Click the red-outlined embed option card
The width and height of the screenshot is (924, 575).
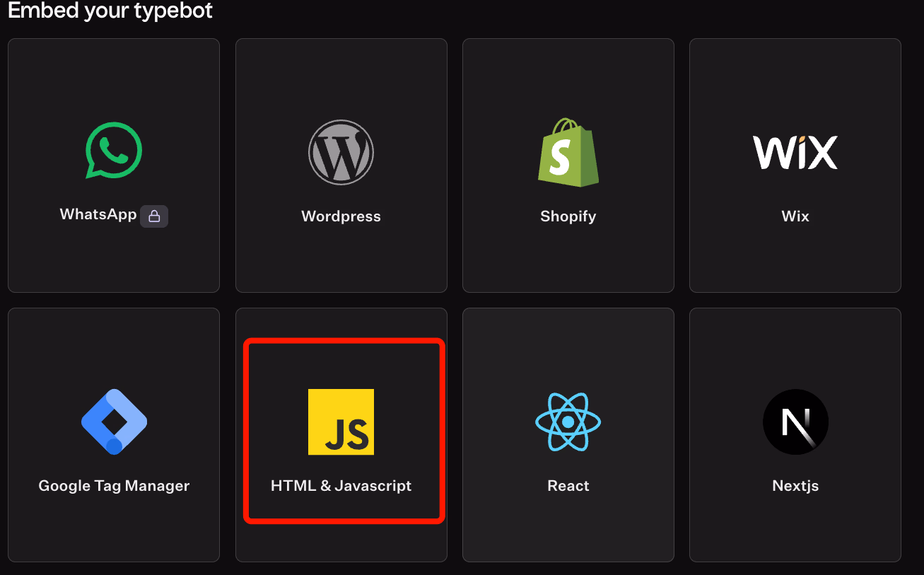(344, 368)
